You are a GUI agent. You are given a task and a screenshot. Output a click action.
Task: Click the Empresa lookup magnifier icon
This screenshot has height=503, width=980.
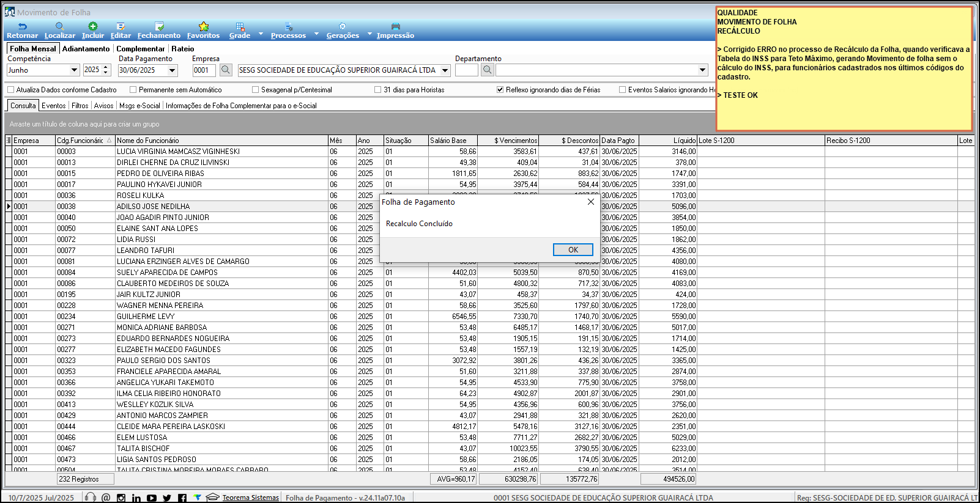click(226, 70)
